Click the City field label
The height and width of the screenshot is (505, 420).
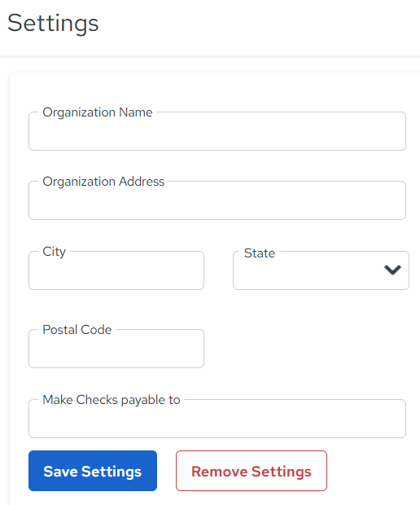point(54,252)
